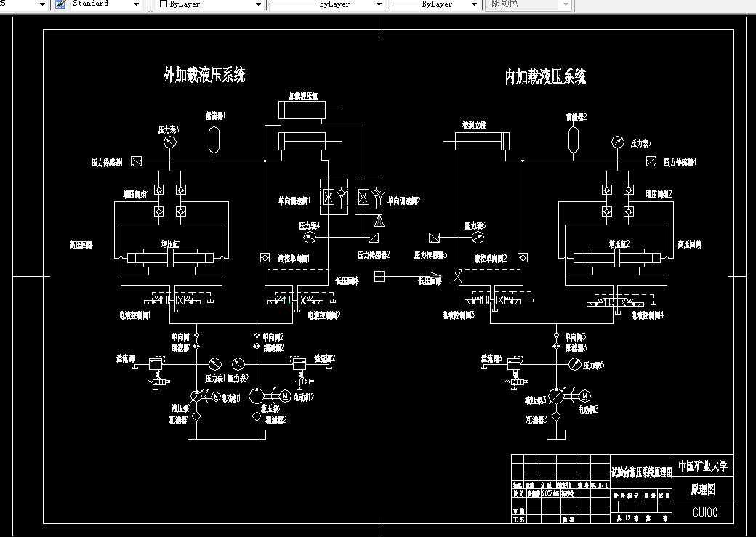The image size is (756, 537).
Task: Select the 蓄能器1 accumulator symbol
Action: click(214, 140)
